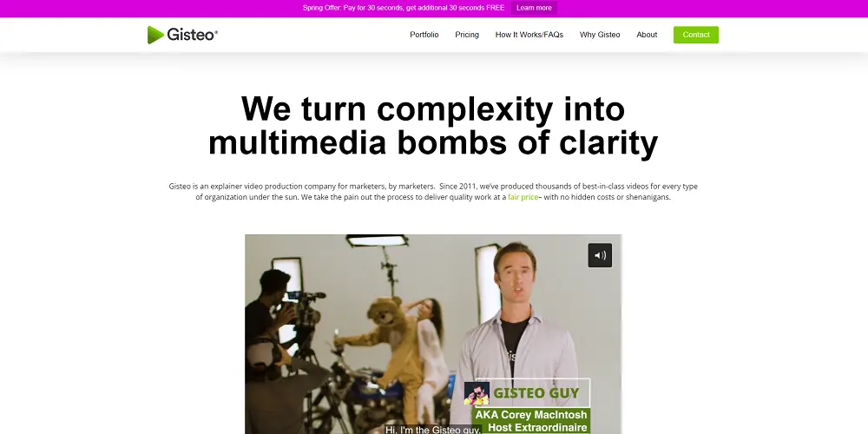This screenshot has height=434, width=868.
Task: Click the cameraman in the video frame
Action: [276, 339]
